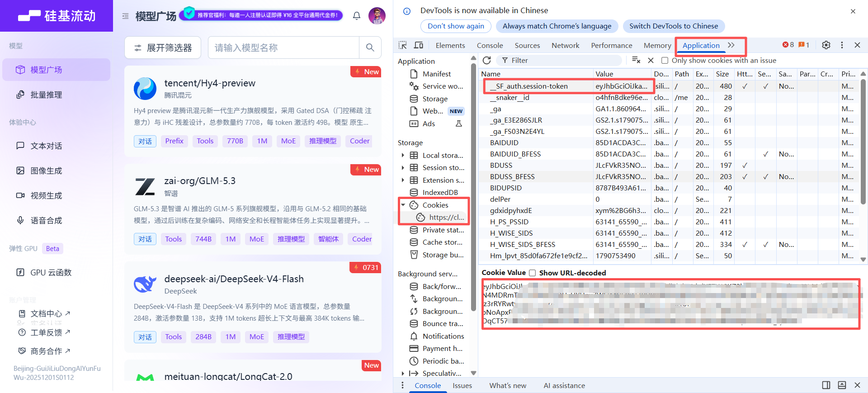Open the Sources tab
The height and width of the screenshot is (393, 868).
click(527, 45)
